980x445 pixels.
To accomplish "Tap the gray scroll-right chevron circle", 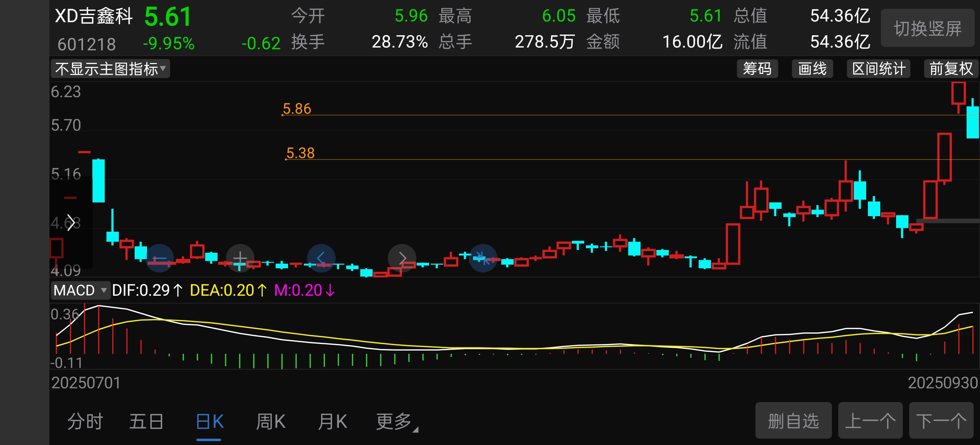I will click(402, 258).
